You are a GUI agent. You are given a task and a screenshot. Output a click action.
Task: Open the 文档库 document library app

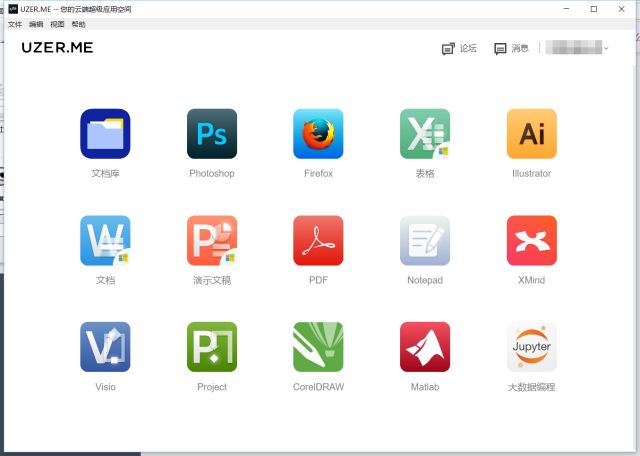[105, 134]
